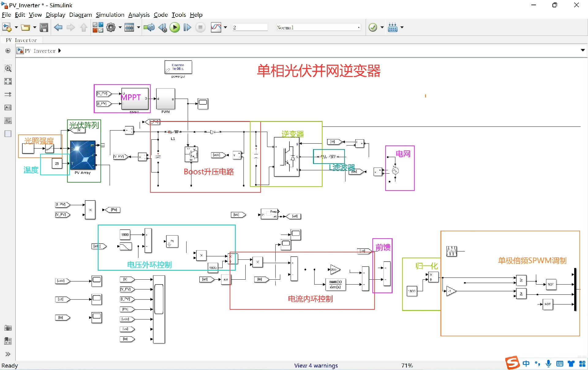588x370 pixels.
Task: Expand the simulation mode Normal dropdown
Action: point(359,28)
